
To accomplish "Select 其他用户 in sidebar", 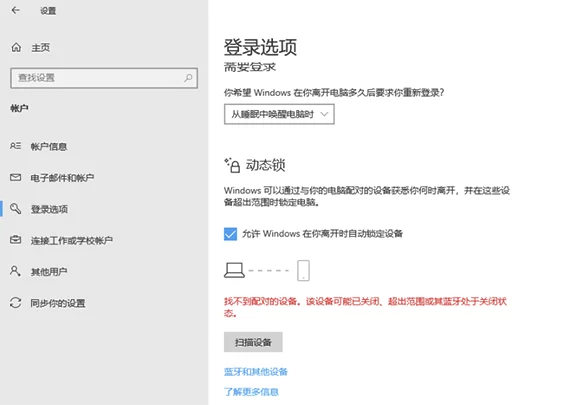I will [49, 272].
